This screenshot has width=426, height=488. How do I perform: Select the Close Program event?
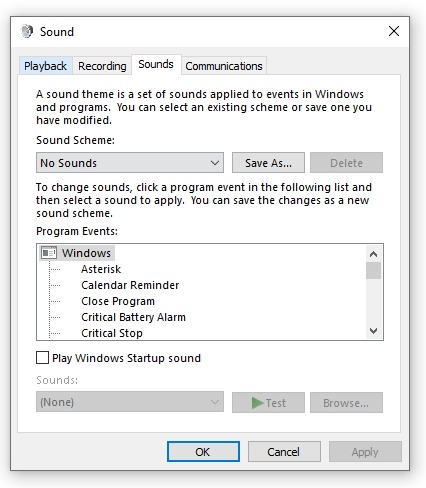(x=118, y=301)
